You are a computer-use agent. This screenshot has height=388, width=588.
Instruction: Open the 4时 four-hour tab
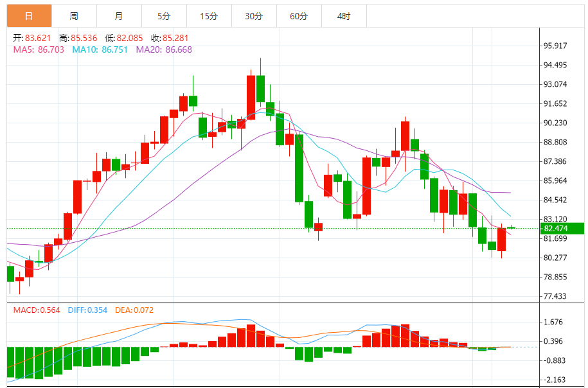pyautogui.click(x=344, y=16)
